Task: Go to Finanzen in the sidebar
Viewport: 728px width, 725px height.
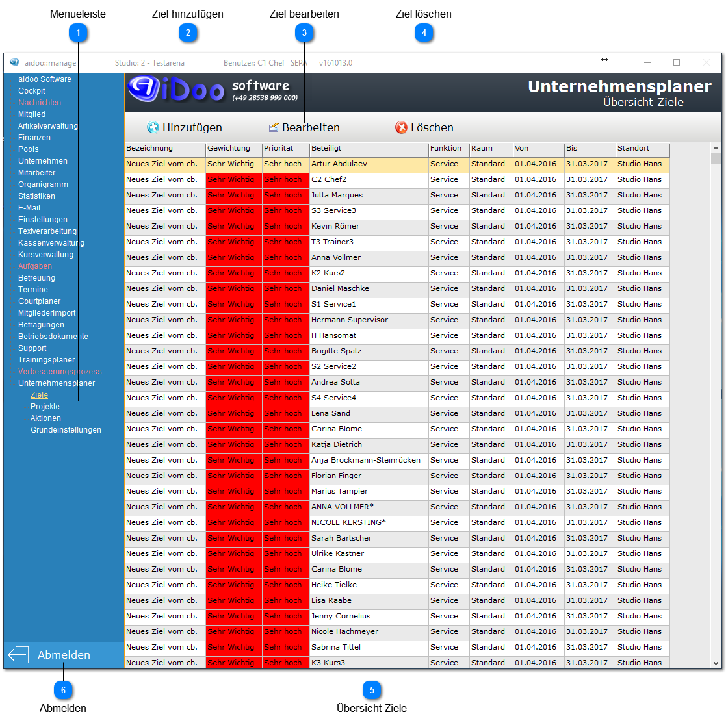Action: [x=34, y=137]
